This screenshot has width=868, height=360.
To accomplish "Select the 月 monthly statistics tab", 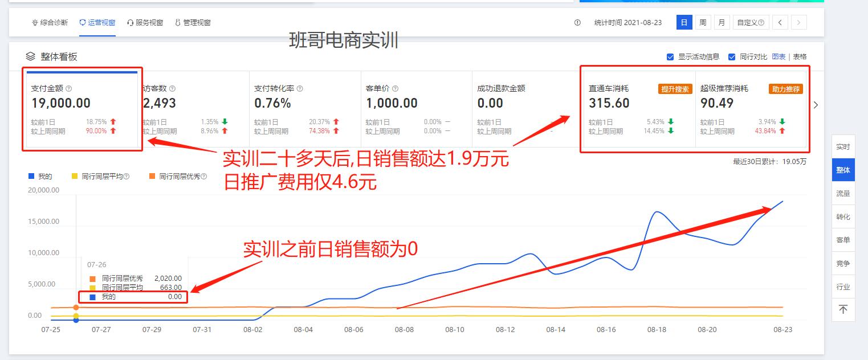I will click(723, 22).
